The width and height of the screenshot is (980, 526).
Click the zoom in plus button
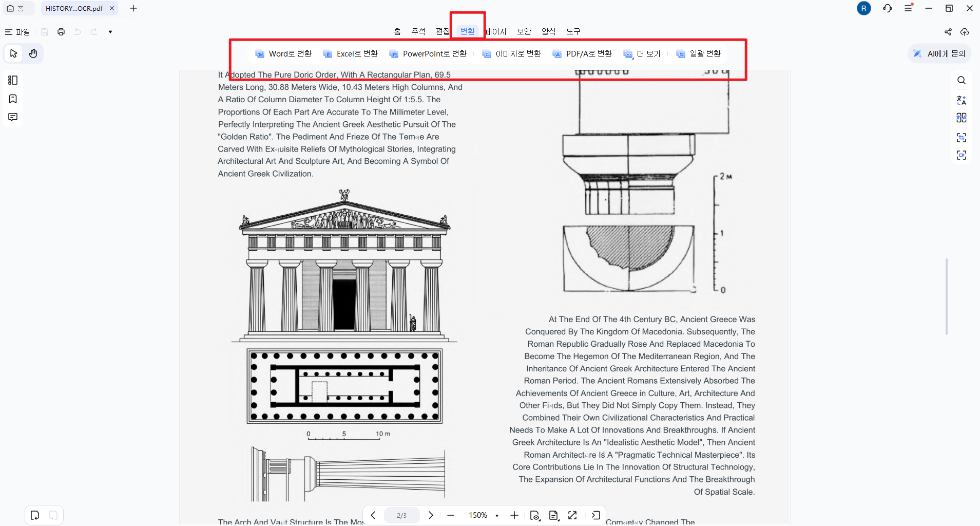click(514, 515)
